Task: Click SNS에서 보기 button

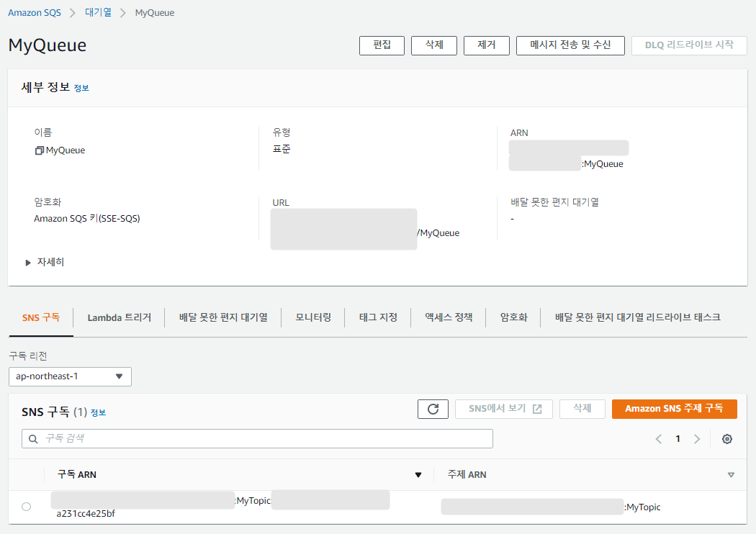Action: tap(504, 409)
